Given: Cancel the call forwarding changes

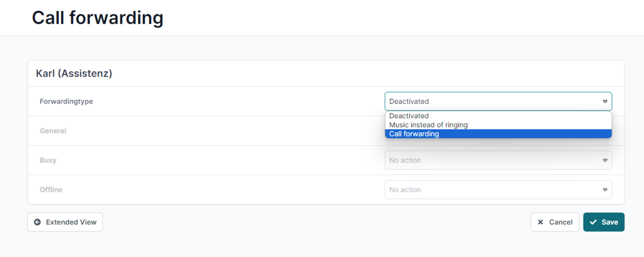Looking at the screenshot, I should point(555,222).
